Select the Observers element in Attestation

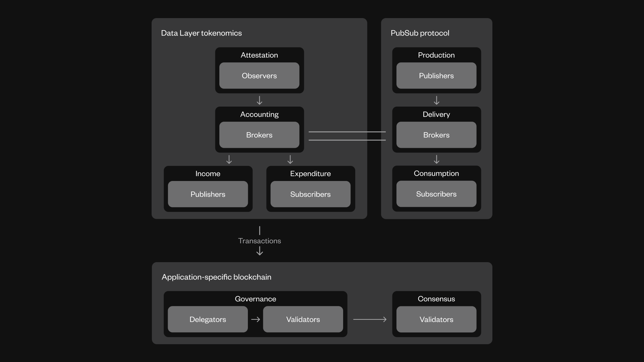(259, 75)
